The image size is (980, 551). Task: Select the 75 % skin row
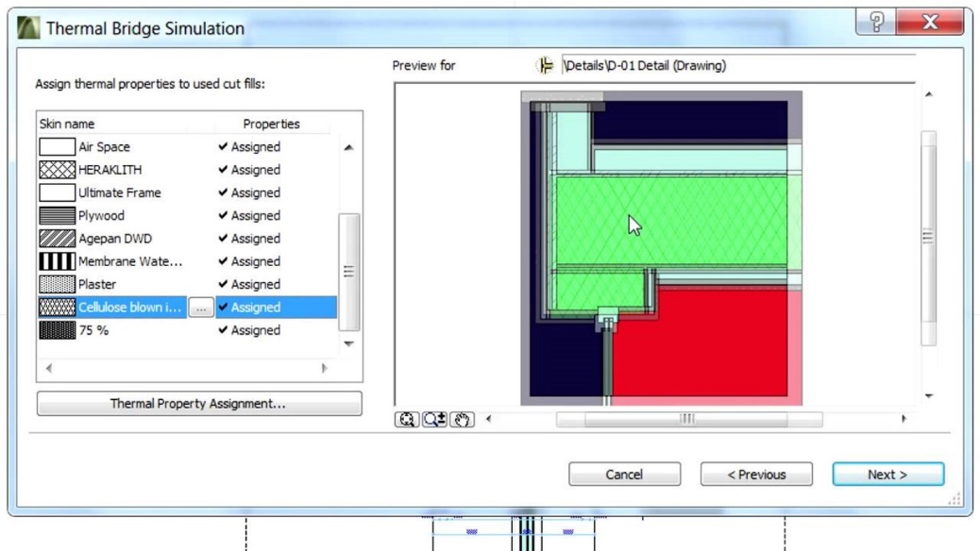pyautogui.click(x=188, y=330)
